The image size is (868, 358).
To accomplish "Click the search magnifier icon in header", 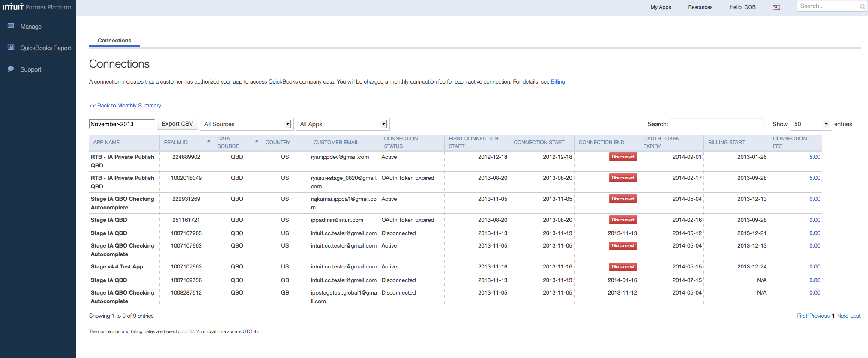I will pos(862,6).
